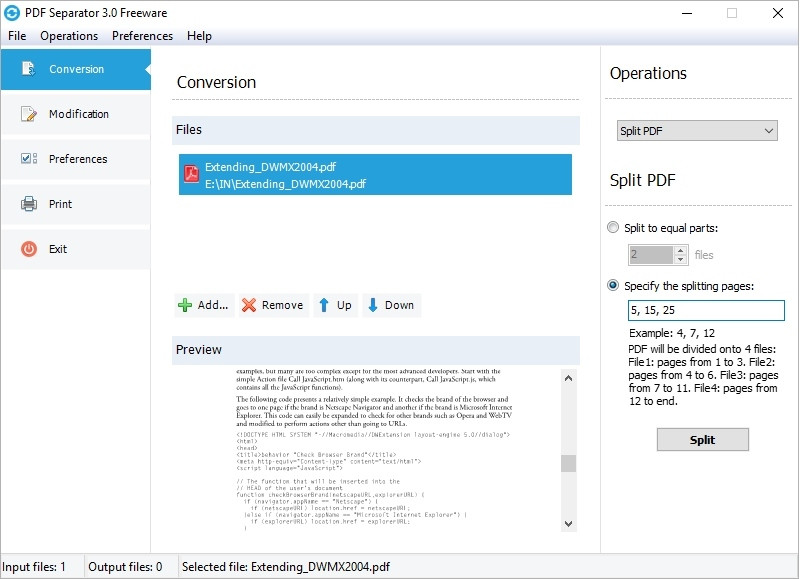Click the Preferences checklist icon in sidebar
The height and width of the screenshot is (579, 800).
pos(29,159)
